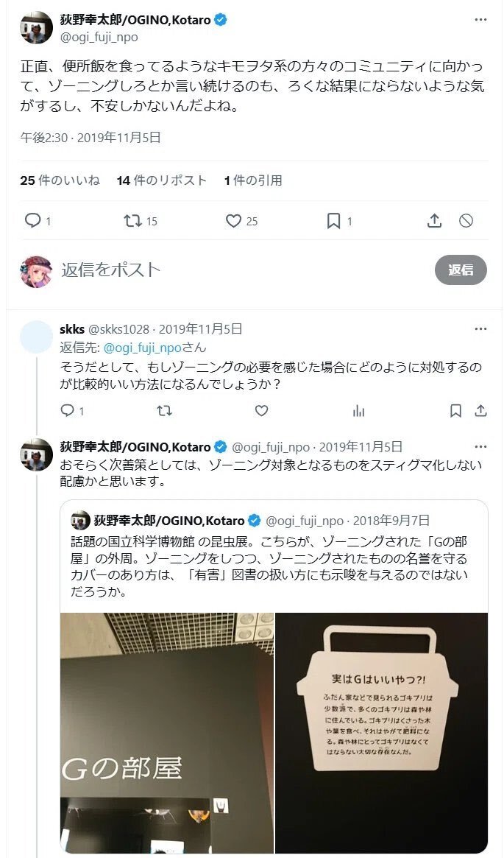View the 1 件の引用 quotes list
Screen dimensions: 504x858
(x=253, y=180)
